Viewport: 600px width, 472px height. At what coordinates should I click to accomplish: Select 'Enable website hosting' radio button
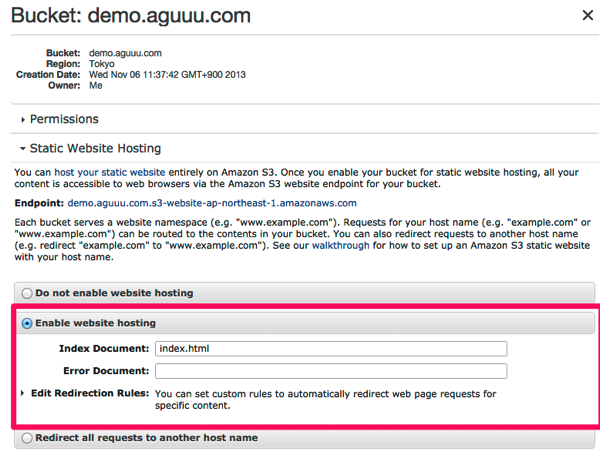click(x=27, y=323)
